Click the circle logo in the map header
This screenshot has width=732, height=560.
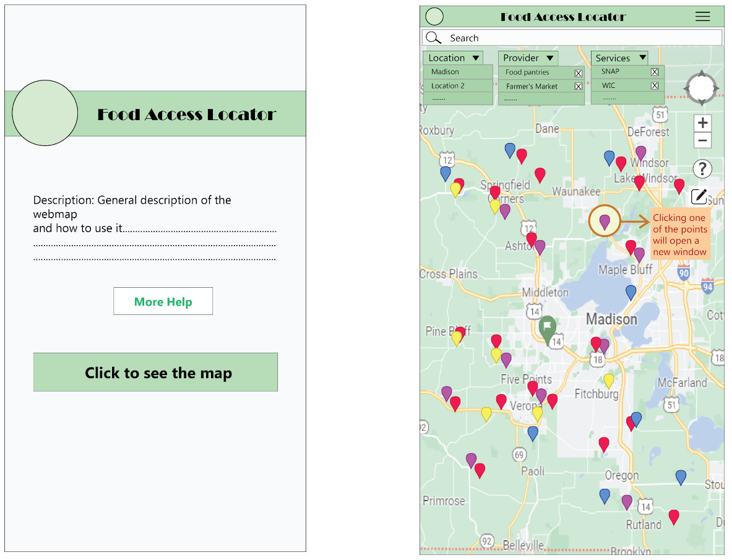(x=434, y=16)
